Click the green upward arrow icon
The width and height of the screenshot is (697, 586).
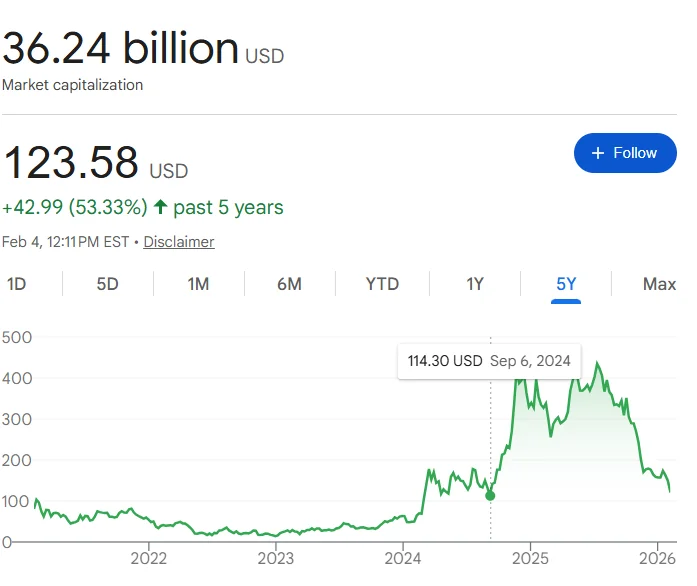[160, 208]
